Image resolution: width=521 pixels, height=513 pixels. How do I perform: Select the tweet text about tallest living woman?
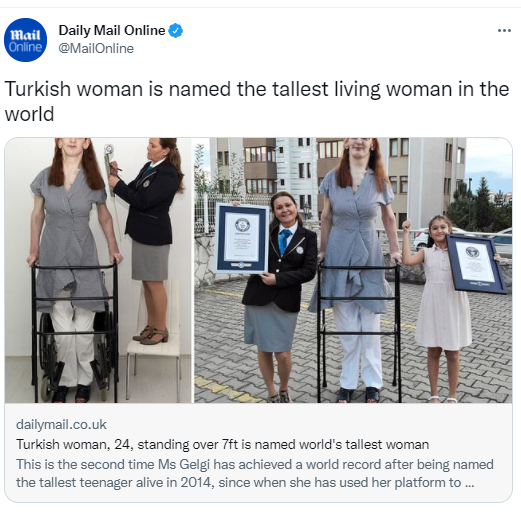coord(257,101)
